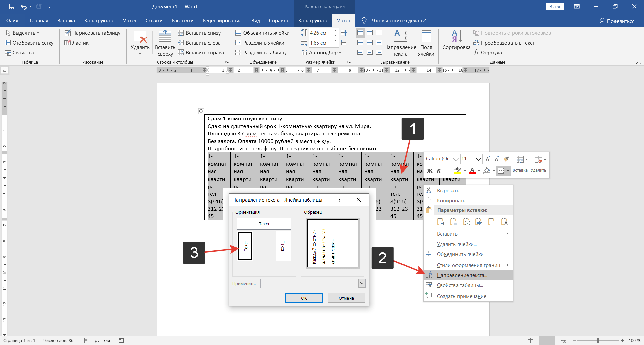Apply yellow text highlight color
Viewport: 644px width, 345px height.
(x=458, y=171)
